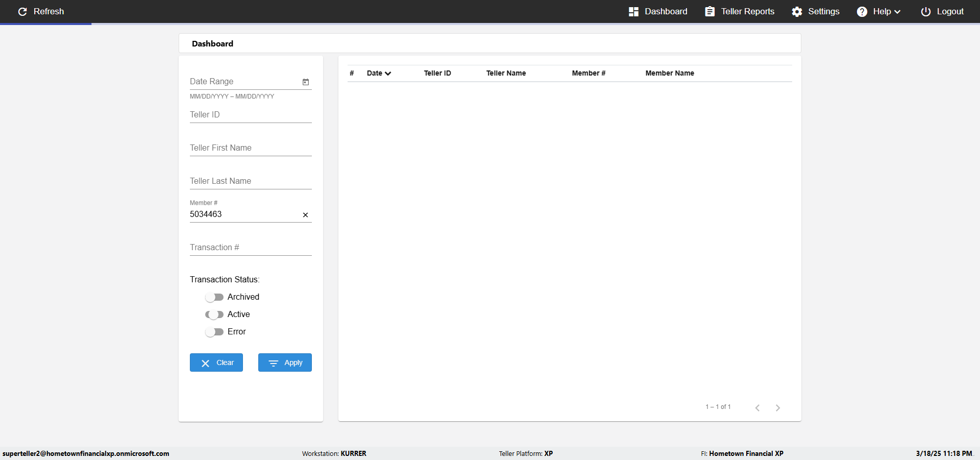Click the superteller2 email in the status bar
Viewport: 980px width, 460px height.
(x=86, y=453)
